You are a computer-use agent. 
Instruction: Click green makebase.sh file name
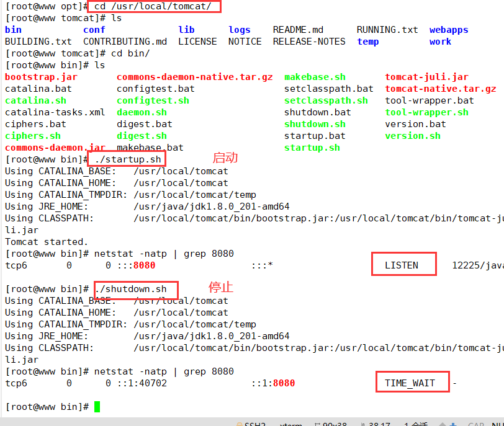[315, 77]
